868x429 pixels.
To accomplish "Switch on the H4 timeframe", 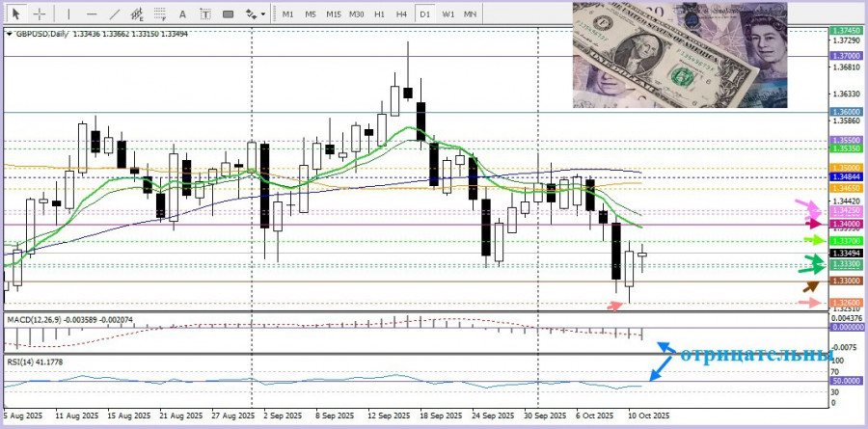I will [x=402, y=14].
